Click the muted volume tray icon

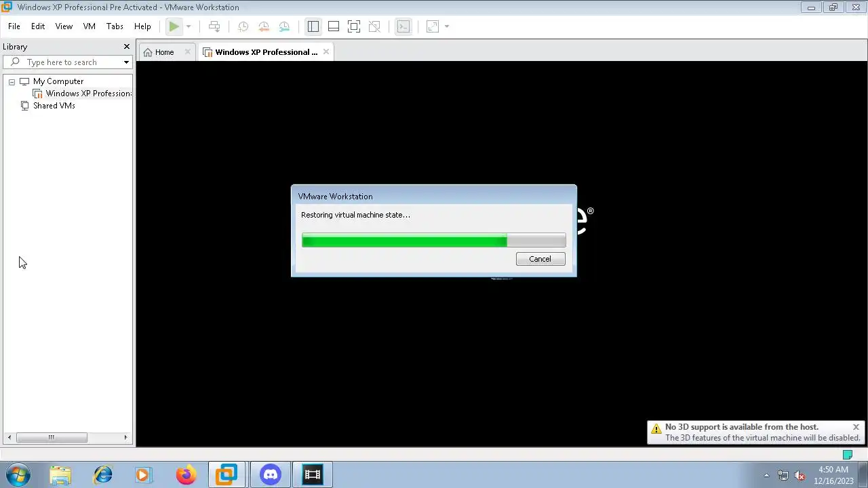(x=800, y=476)
